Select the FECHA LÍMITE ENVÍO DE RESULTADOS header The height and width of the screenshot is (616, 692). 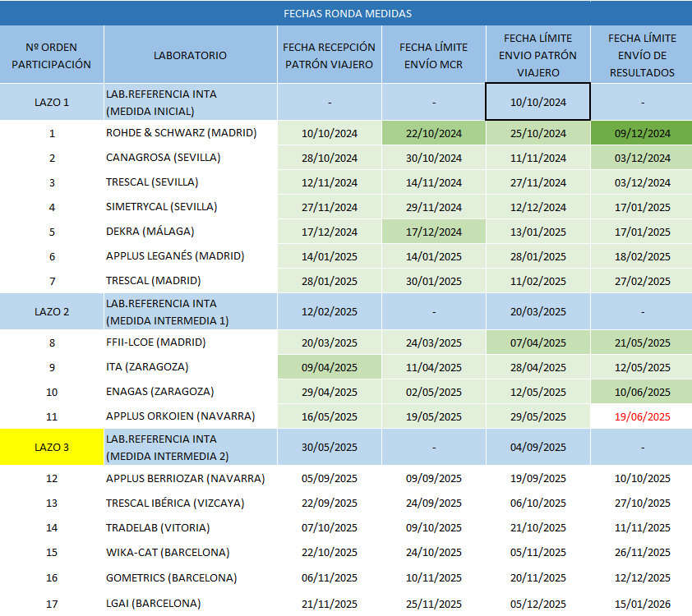coord(642,55)
